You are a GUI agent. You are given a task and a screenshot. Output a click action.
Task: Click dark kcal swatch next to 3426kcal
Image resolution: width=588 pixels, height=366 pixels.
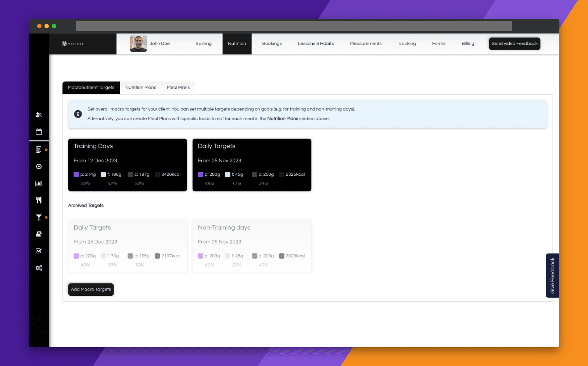[x=157, y=175]
